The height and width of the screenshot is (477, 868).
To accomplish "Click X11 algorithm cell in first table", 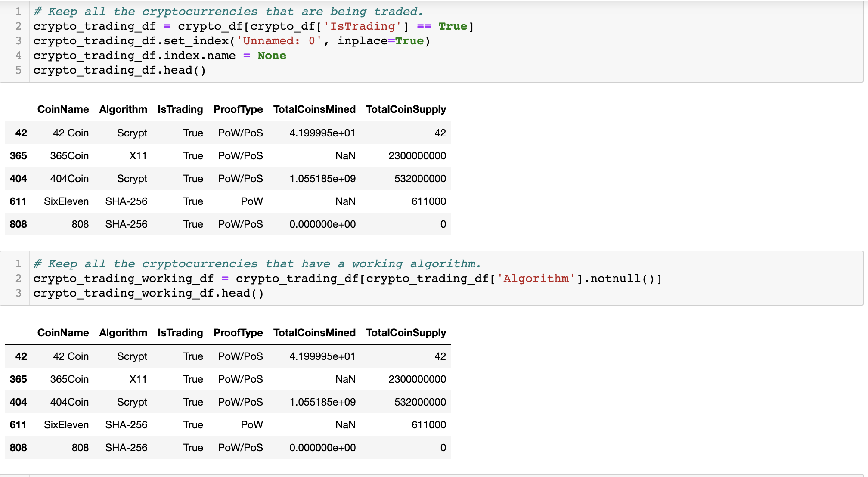I will [x=138, y=156].
